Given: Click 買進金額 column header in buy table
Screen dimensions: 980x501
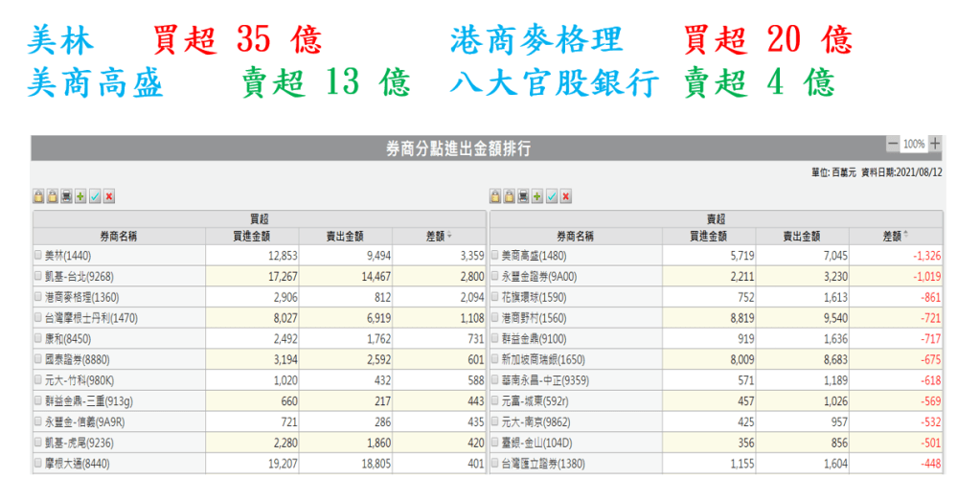Looking at the screenshot, I should [x=252, y=236].
